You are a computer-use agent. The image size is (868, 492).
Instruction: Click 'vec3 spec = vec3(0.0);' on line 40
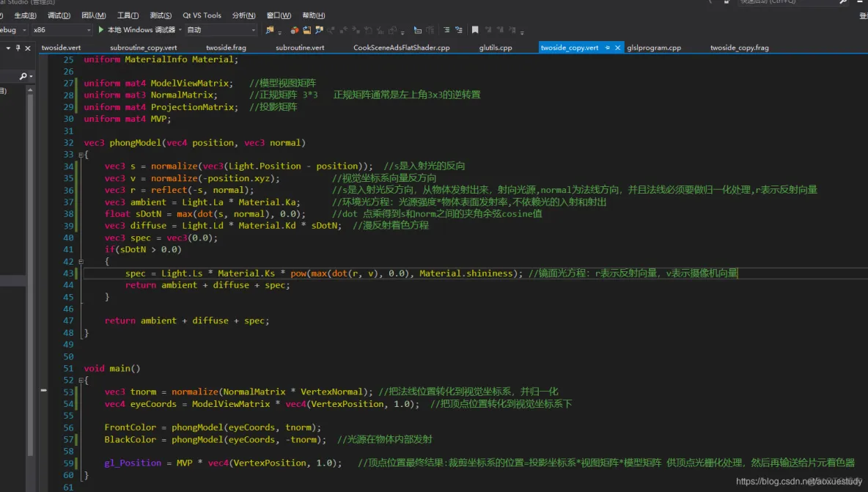(161, 238)
